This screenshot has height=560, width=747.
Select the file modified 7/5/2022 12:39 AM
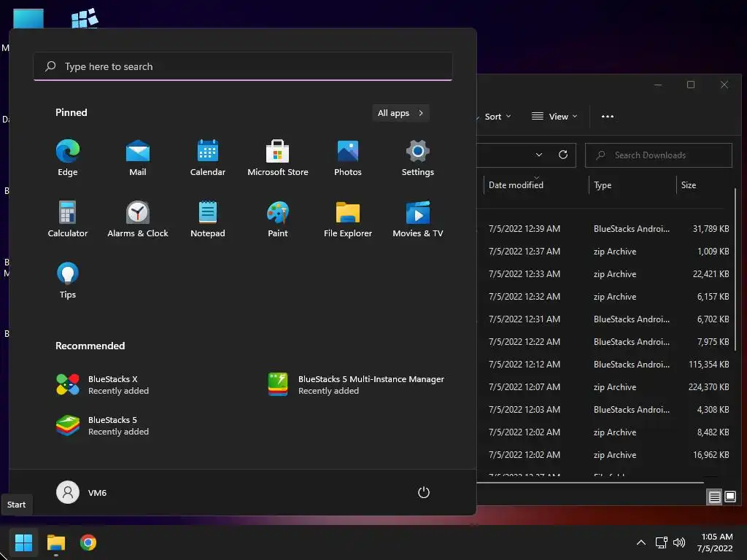click(x=605, y=229)
